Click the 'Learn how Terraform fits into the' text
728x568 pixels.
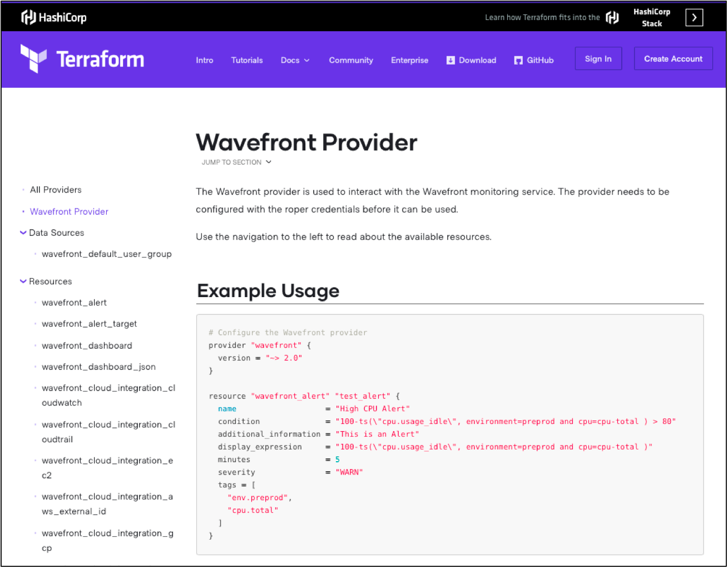coord(542,17)
